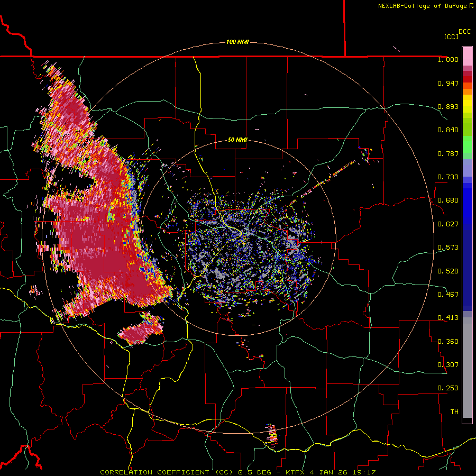Click the 0.360 scale value
Image resolution: width=476 pixels, height=476 pixels.
coord(448,342)
